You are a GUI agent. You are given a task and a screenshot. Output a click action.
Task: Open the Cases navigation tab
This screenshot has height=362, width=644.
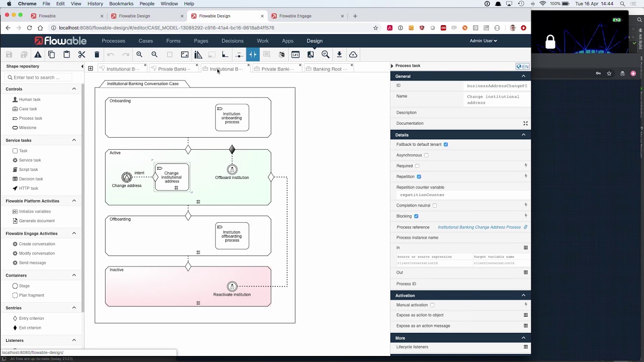tap(146, 41)
